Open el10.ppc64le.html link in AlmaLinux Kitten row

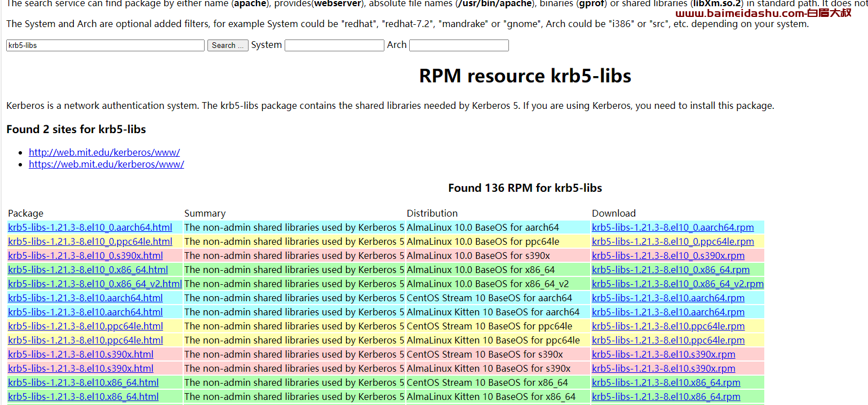pos(85,340)
